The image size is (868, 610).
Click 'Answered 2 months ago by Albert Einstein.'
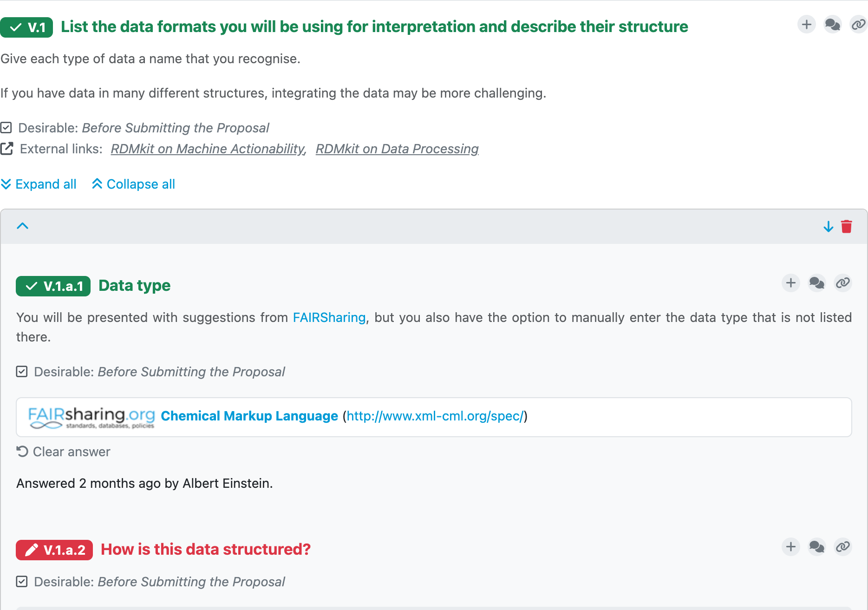pos(144,483)
